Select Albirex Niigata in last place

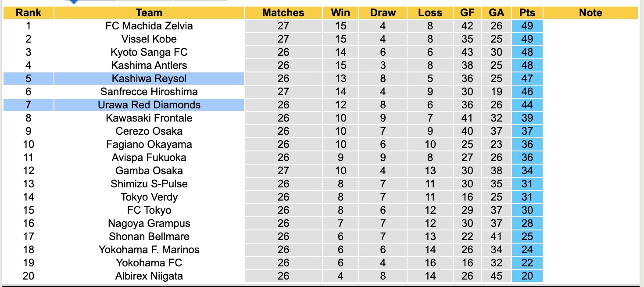click(149, 276)
